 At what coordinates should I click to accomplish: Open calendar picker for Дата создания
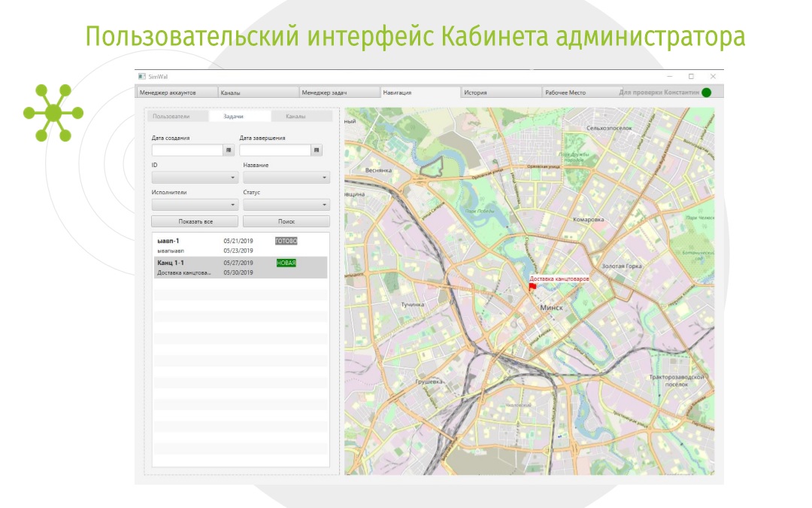229,151
